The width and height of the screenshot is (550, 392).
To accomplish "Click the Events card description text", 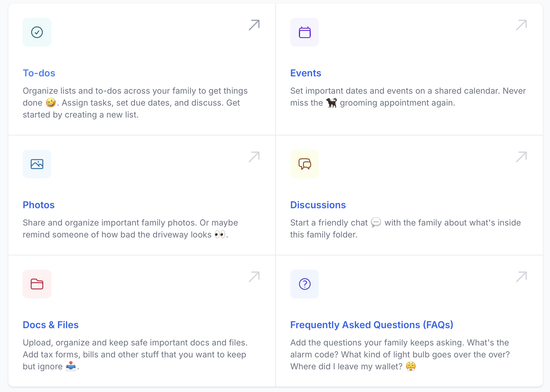I will [408, 97].
